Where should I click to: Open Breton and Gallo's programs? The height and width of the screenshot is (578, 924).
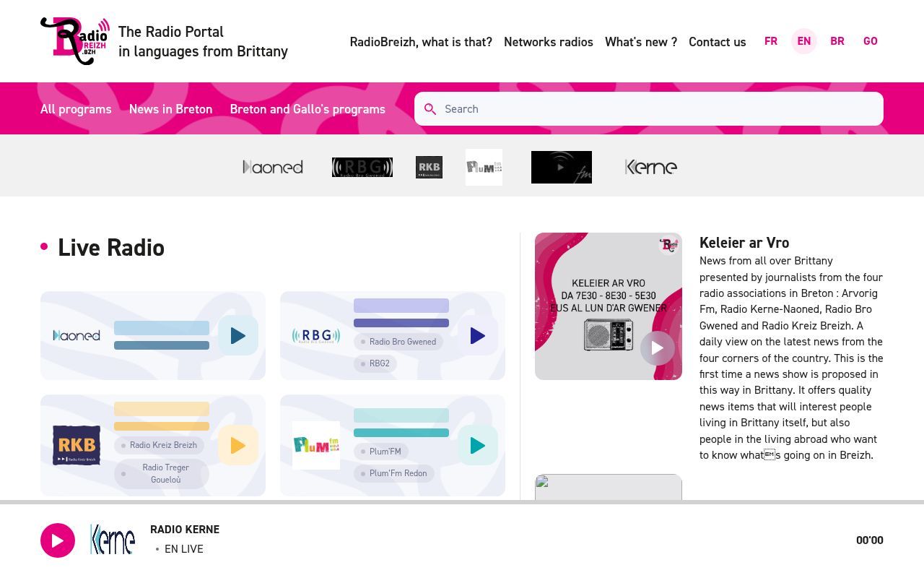click(x=308, y=109)
